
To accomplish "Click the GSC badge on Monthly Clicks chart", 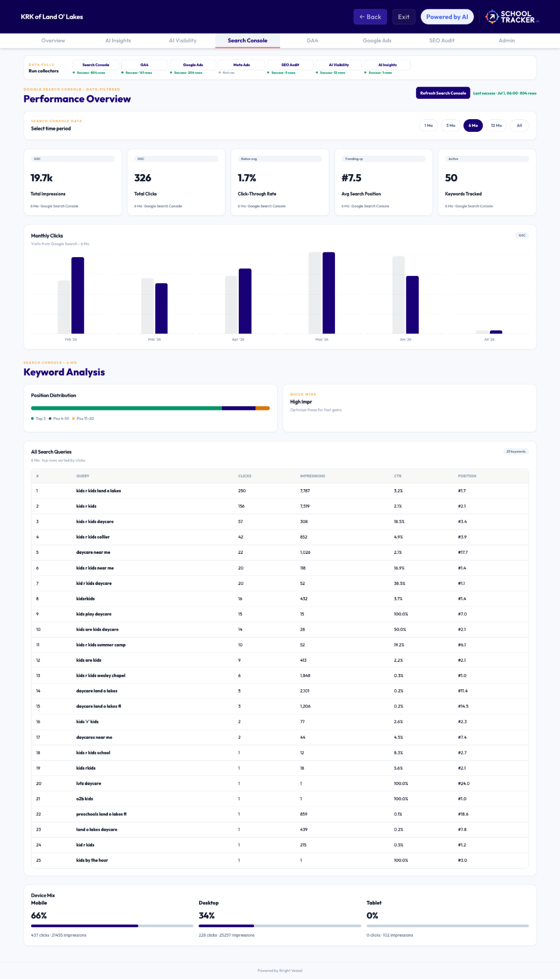I will (522, 235).
